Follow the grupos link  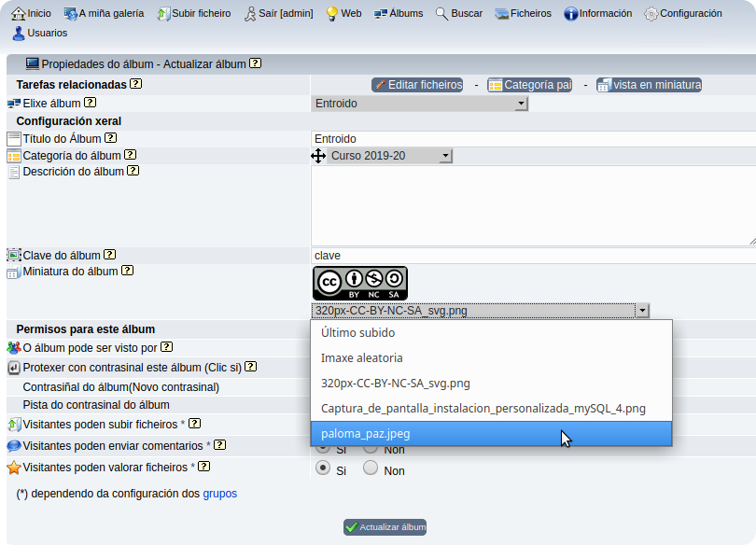tap(220, 494)
